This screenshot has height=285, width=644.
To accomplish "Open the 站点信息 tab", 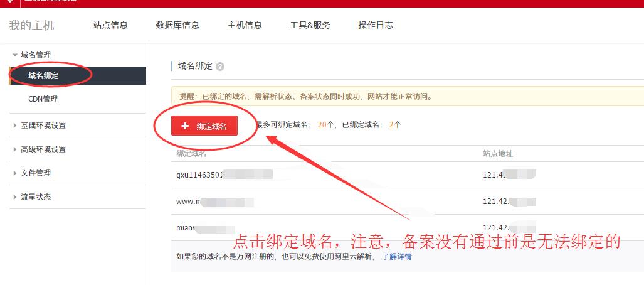I will pos(110,25).
